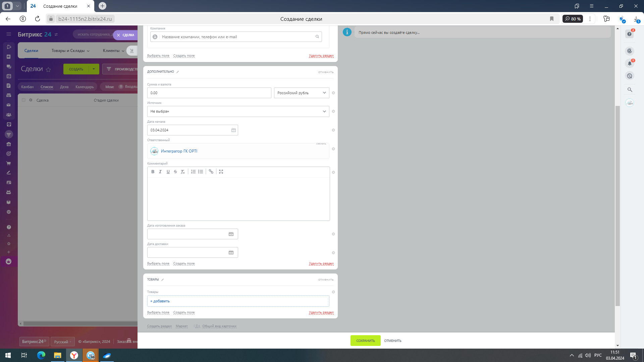Toggle italic in the comment editor toolbar
Viewport: 644px width, 362px height.
[160, 172]
